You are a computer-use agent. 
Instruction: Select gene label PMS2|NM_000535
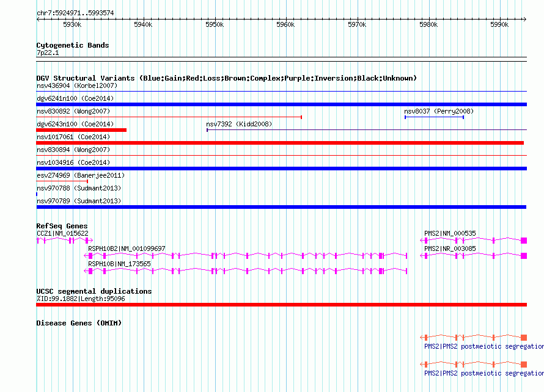450,234
